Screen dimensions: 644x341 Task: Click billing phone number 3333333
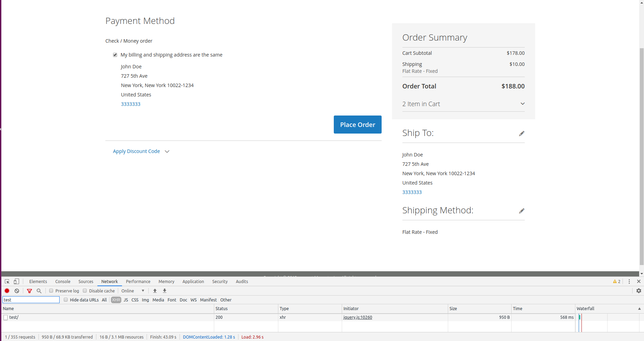click(x=131, y=104)
